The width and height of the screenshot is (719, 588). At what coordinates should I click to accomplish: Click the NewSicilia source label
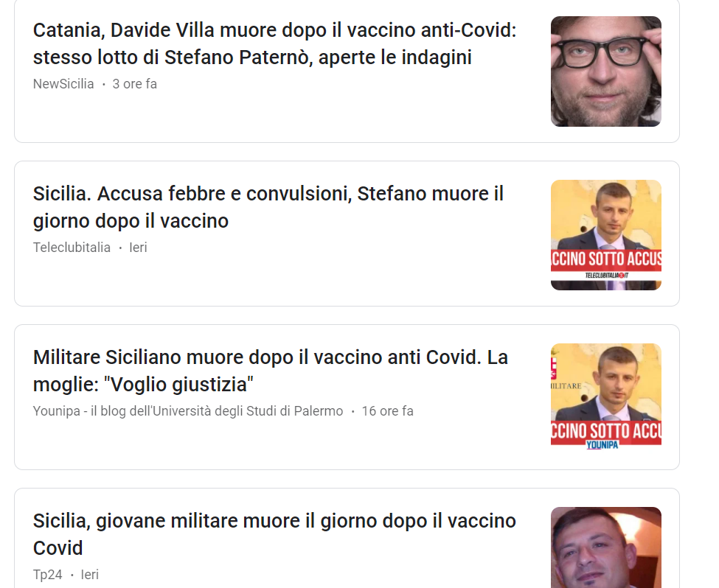pyautogui.click(x=63, y=84)
